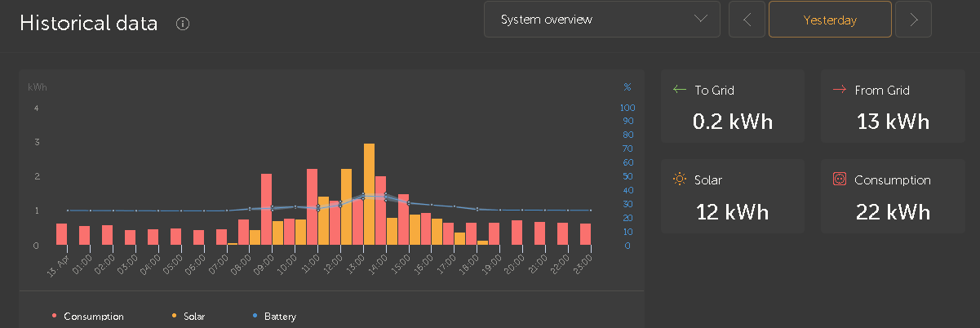This screenshot has height=328, width=980.
Task: Go to the next day arrow
Action: 913,20
